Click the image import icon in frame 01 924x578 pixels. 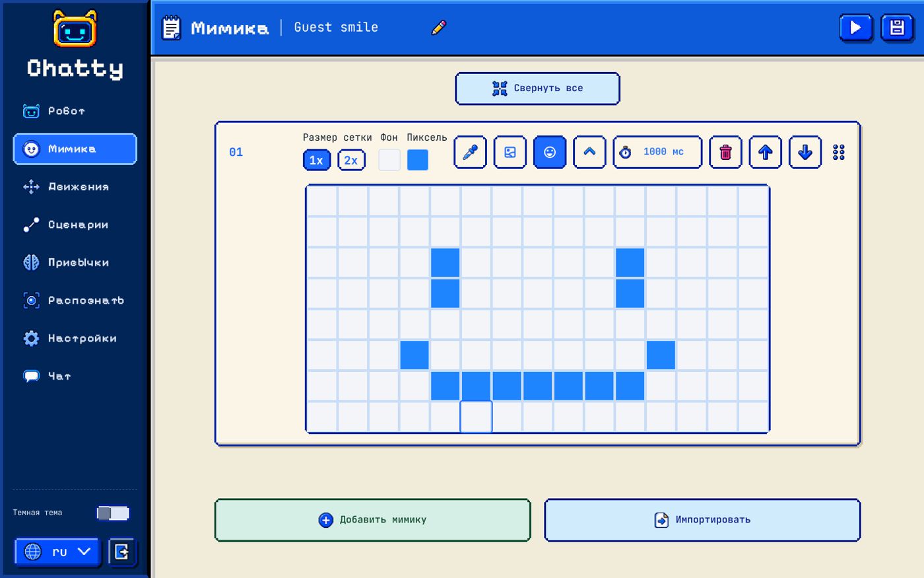pyautogui.click(x=510, y=152)
